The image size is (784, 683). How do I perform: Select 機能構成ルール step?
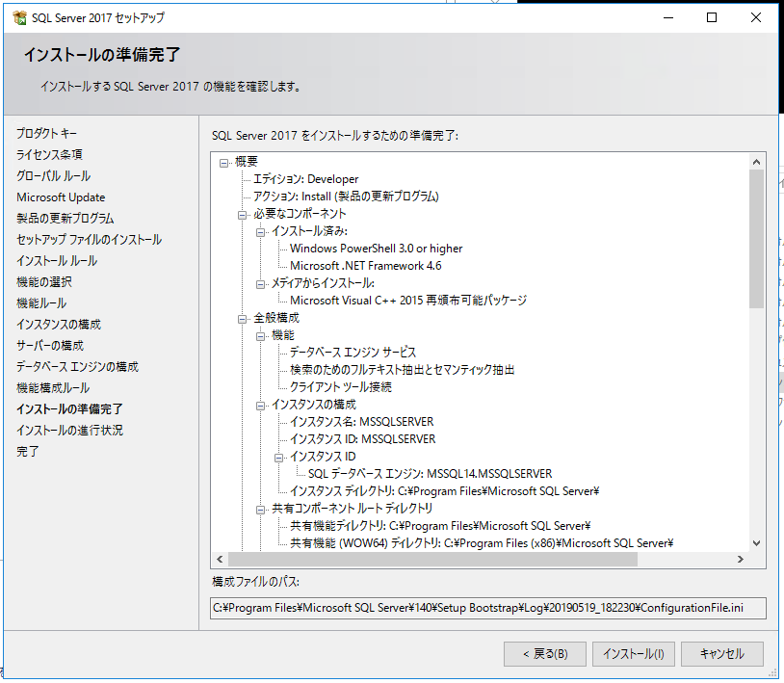[x=53, y=388]
